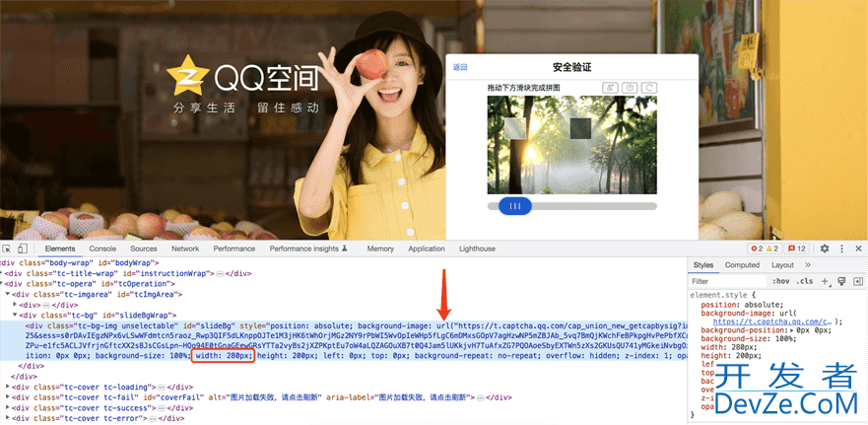
Task: Click the ellipsis in instructionWrap div
Action: tap(220, 274)
